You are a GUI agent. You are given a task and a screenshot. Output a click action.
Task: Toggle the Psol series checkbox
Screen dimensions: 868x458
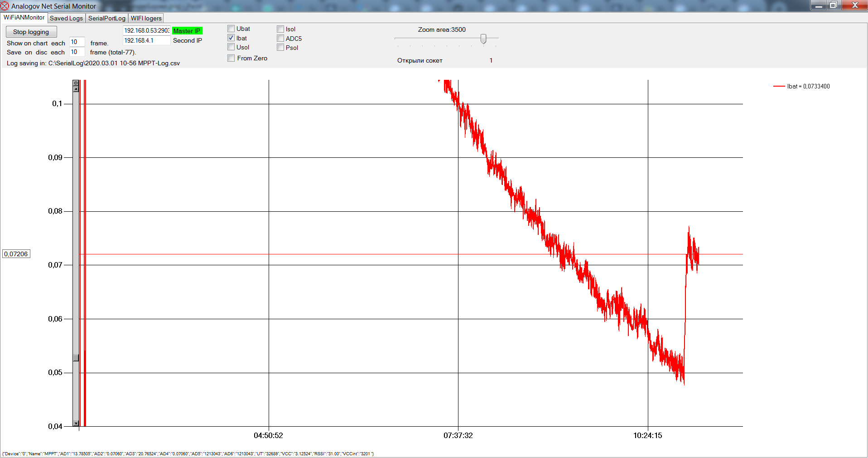point(280,48)
